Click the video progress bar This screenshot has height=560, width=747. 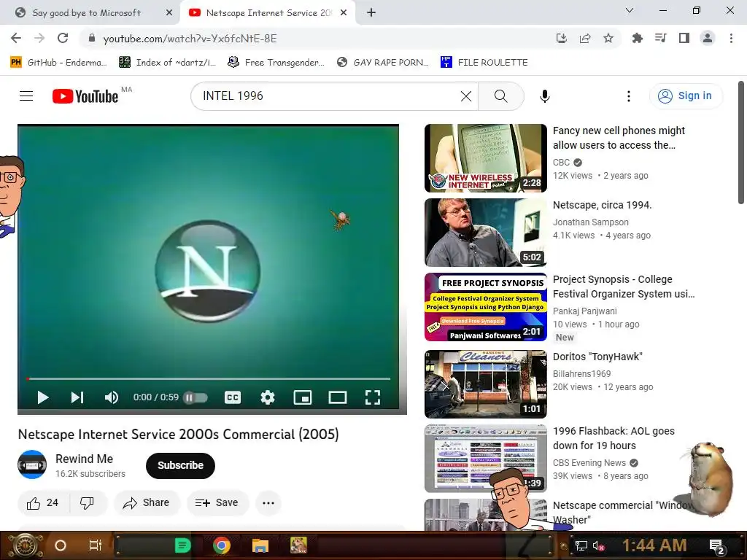[x=209, y=378]
